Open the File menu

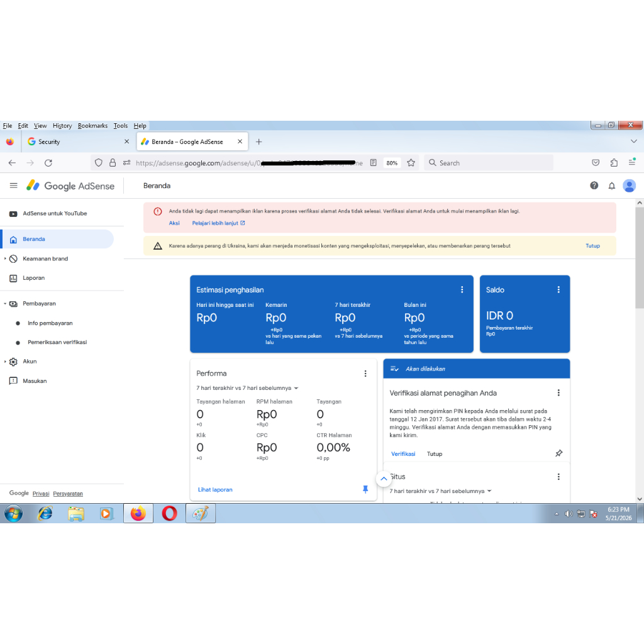click(x=8, y=126)
